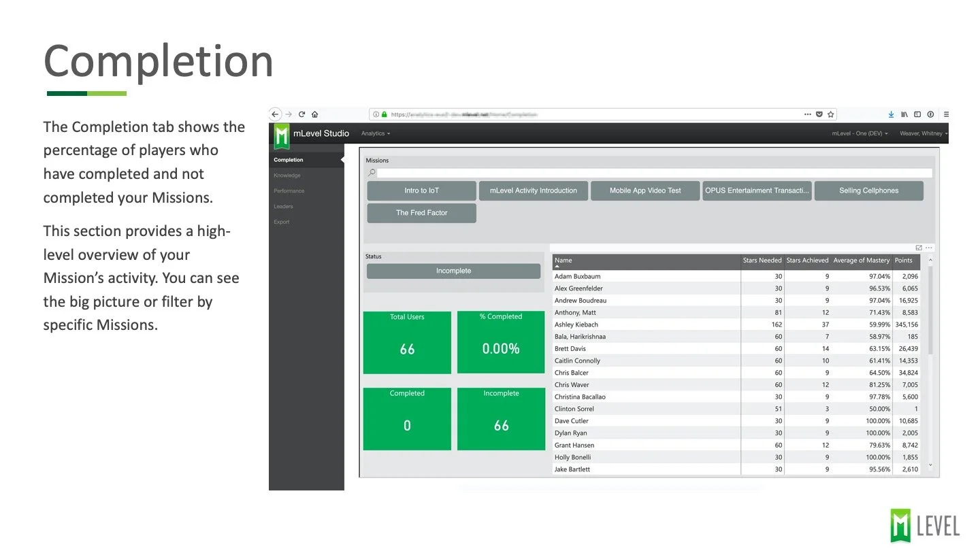Click in the Missions search field

click(654, 173)
